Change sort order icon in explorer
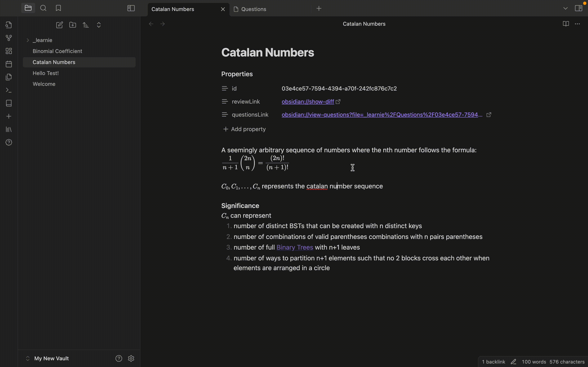The height and width of the screenshot is (367, 588). pyautogui.click(x=86, y=25)
